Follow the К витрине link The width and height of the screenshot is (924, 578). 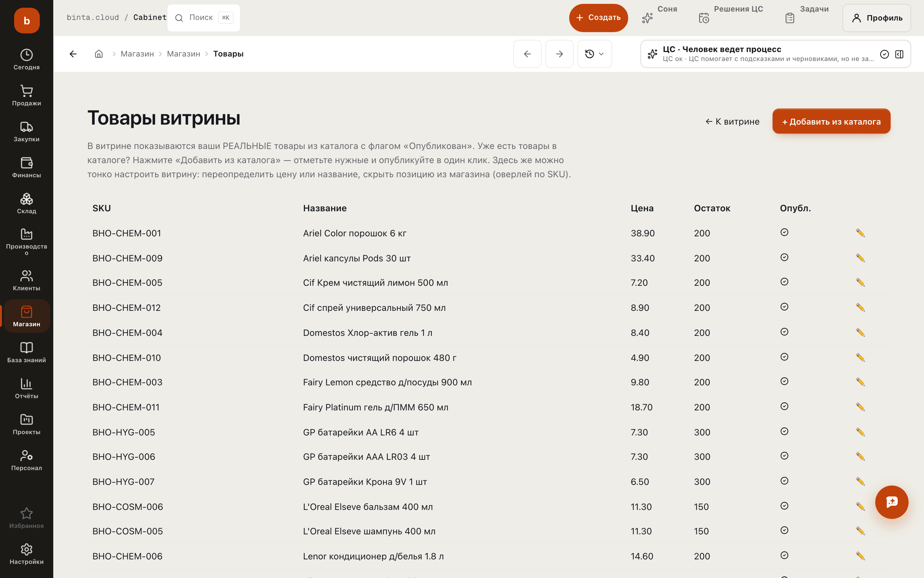tap(732, 122)
